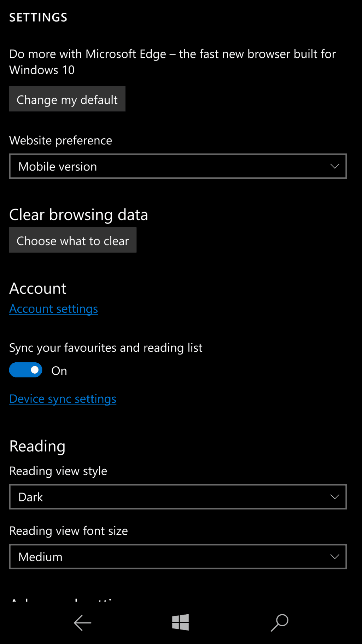Turn off favourites and reading list sync

(x=26, y=370)
